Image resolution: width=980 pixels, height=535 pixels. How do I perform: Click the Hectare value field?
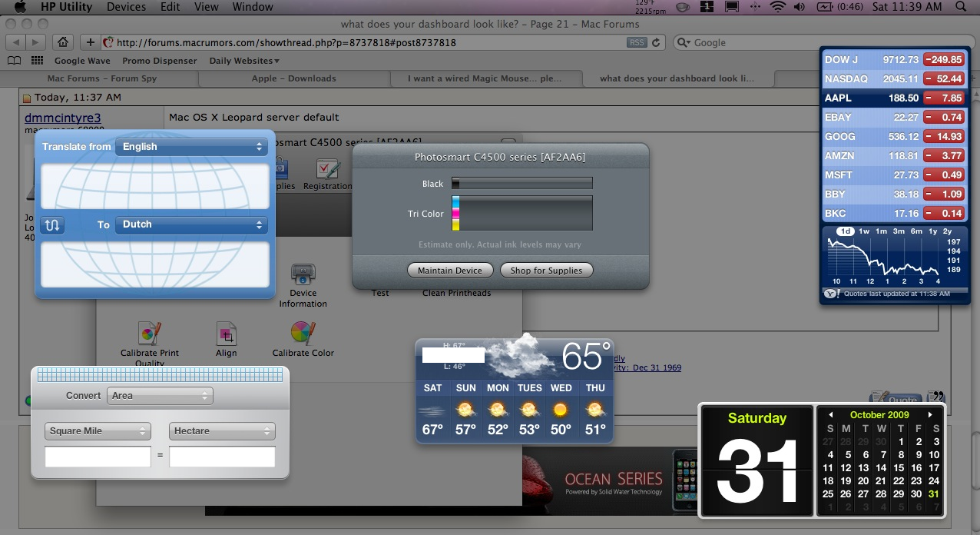coord(222,457)
